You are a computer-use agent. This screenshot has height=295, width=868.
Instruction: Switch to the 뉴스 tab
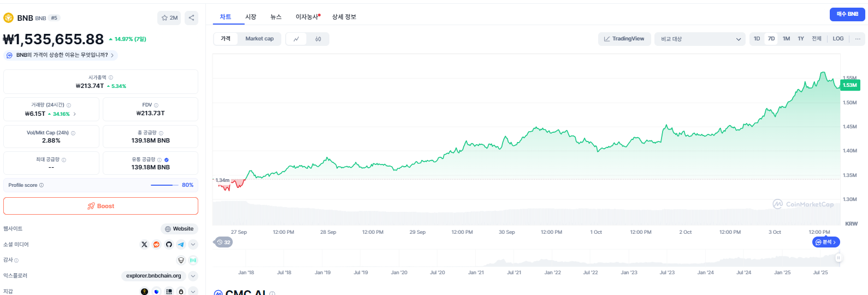[x=276, y=17]
